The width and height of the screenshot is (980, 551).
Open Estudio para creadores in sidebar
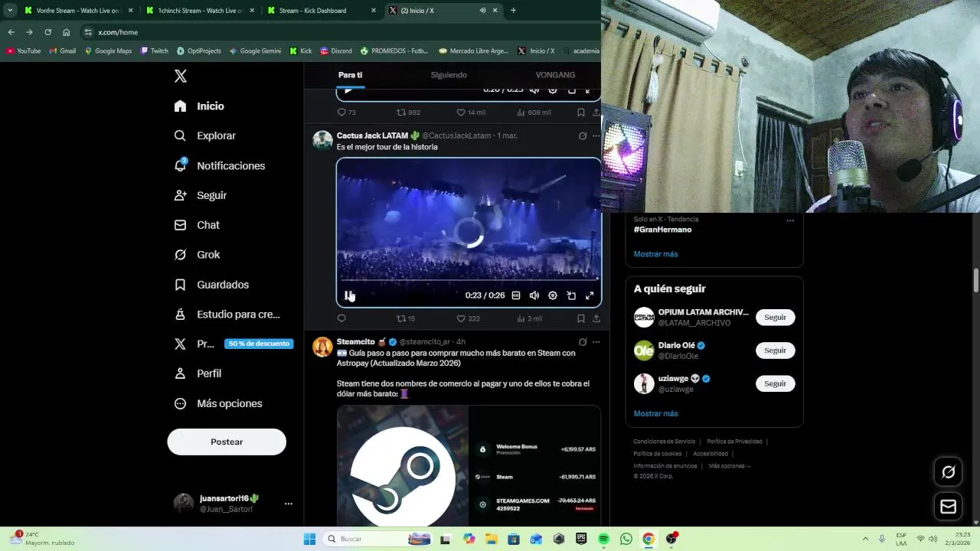pyautogui.click(x=227, y=315)
